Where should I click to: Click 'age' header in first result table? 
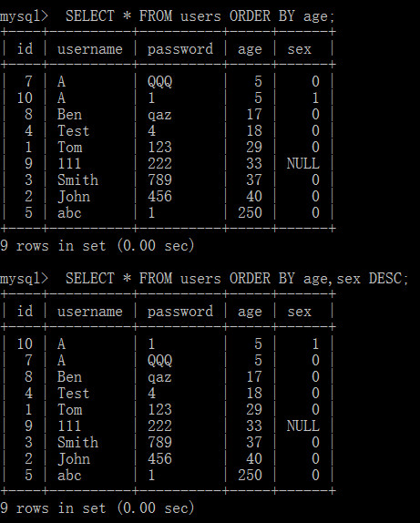[x=250, y=50]
